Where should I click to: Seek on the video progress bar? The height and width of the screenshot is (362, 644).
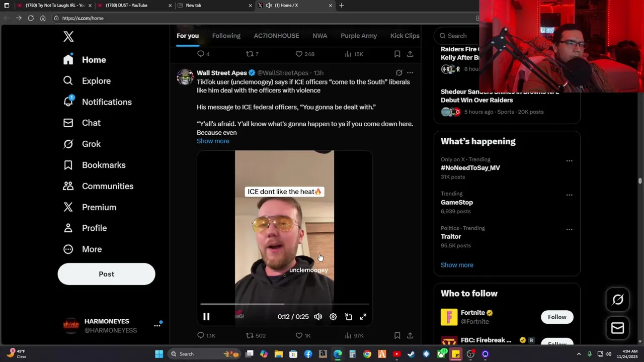pos(285,304)
